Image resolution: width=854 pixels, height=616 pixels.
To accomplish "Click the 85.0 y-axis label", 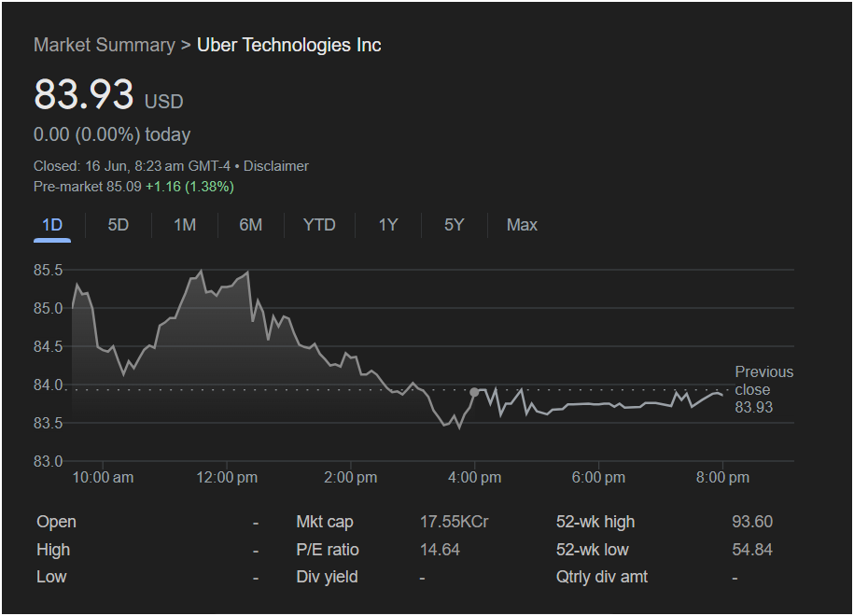I will 48,308.
